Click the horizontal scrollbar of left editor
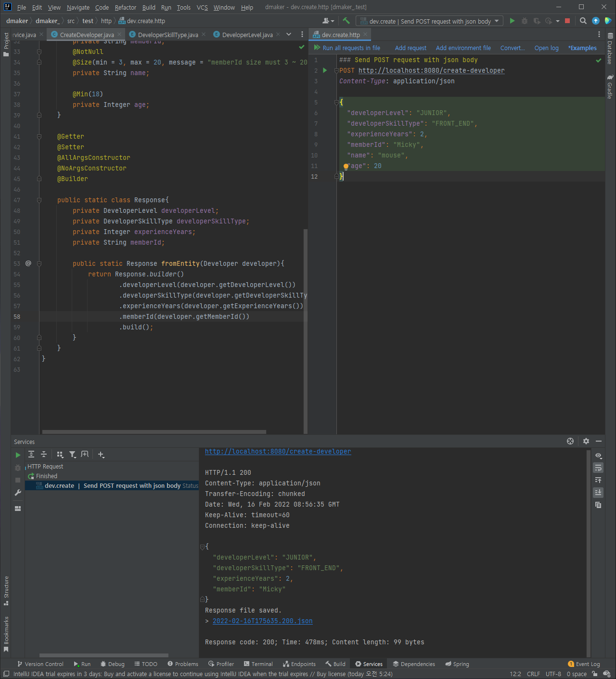Viewport: 616px width, 679px height. coord(154,431)
